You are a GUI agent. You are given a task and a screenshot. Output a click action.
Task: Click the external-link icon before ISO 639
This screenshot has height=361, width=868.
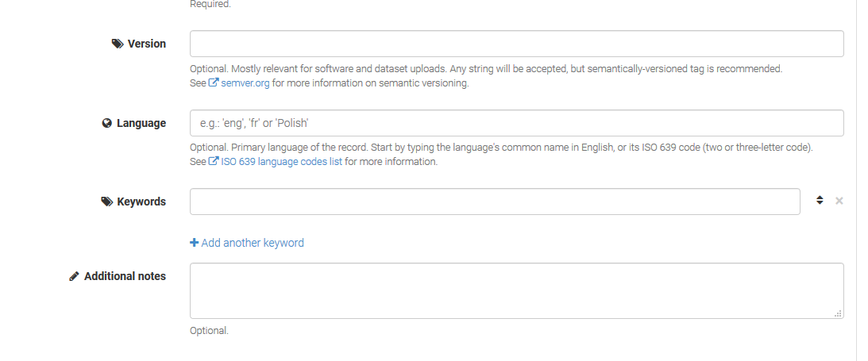(214, 161)
